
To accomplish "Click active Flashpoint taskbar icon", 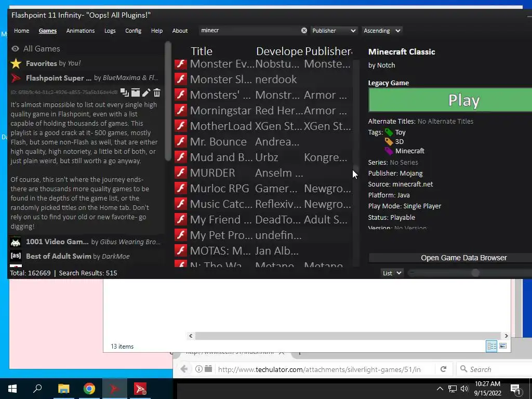I will pos(114,389).
